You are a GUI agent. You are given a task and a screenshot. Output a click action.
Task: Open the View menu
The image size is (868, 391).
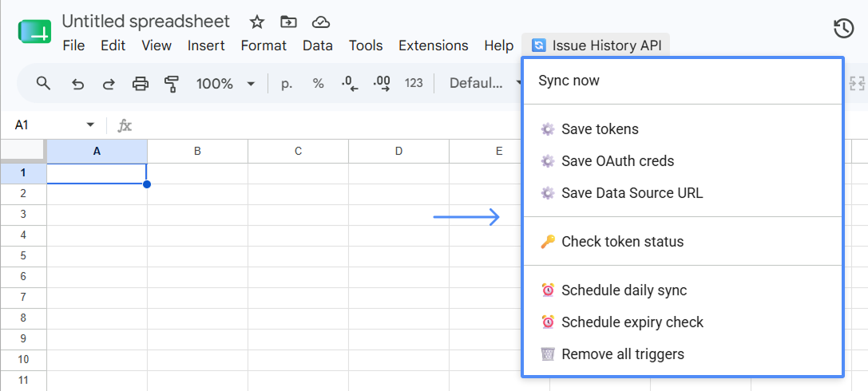point(157,45)
